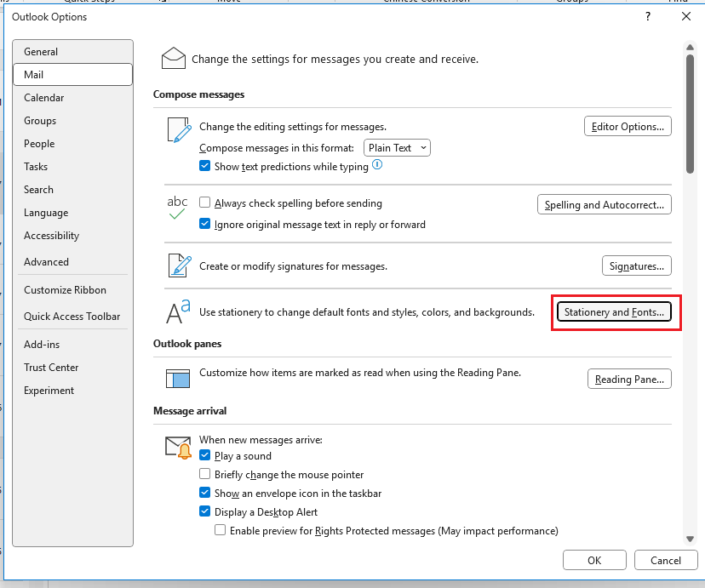Close the Outlook Options dialog
The width and height of the screenshot is (705, 588).
(x=686, y=17)
